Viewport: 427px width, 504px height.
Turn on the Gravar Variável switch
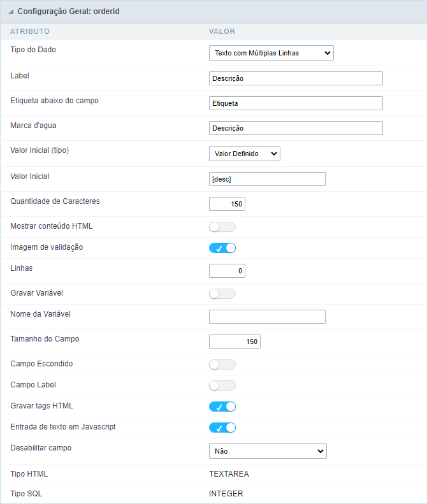(222, 294)
